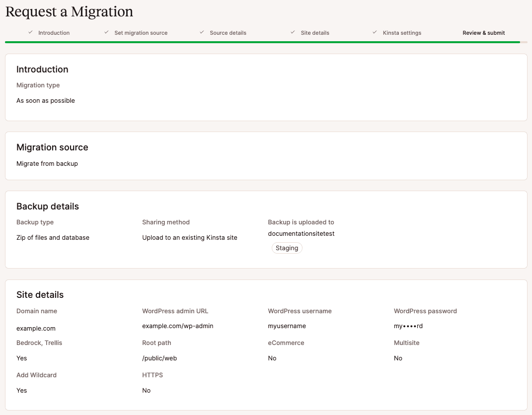Click the checkmark icon beside Site details step
This screenshot has width=532, height=415.
(x=293, y=32)
